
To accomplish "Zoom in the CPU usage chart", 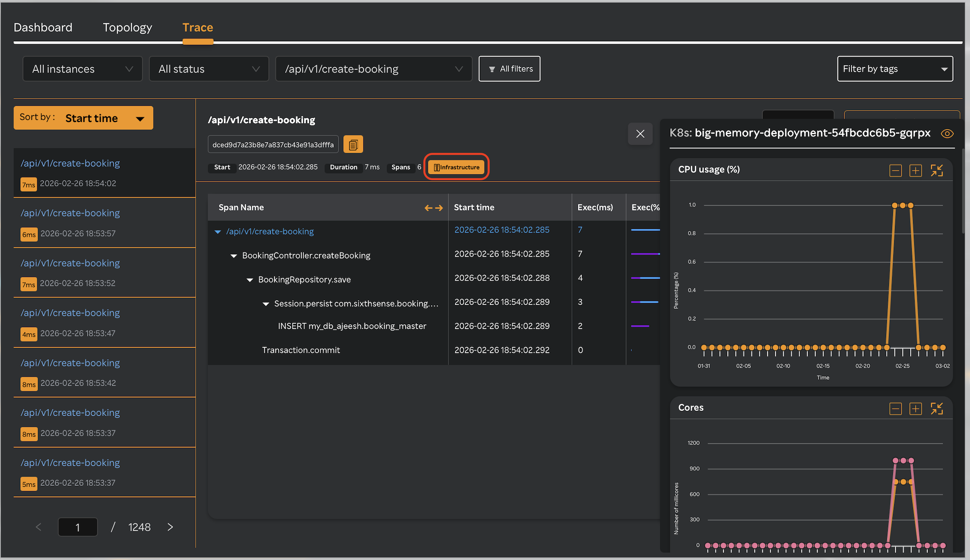I will [915, 170].
